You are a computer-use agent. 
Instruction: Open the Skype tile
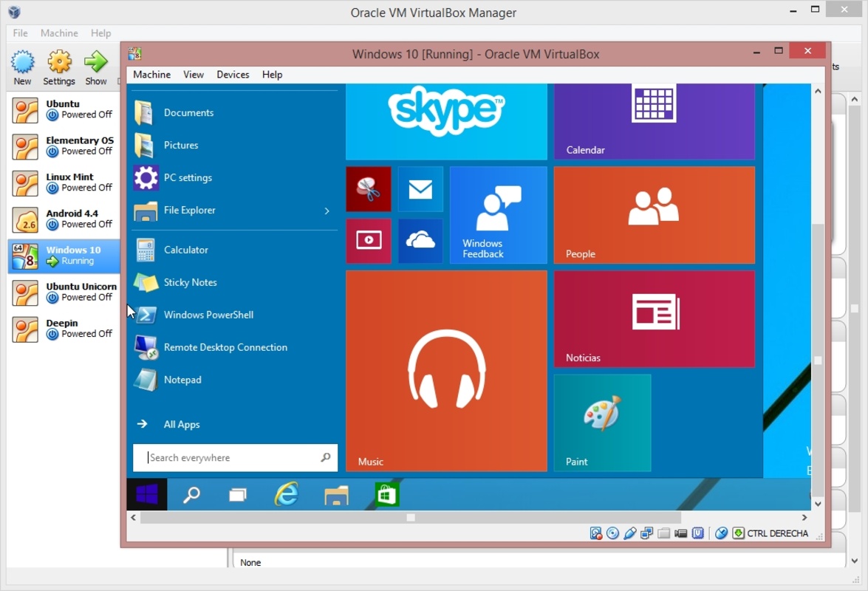(x=446, y=120)
